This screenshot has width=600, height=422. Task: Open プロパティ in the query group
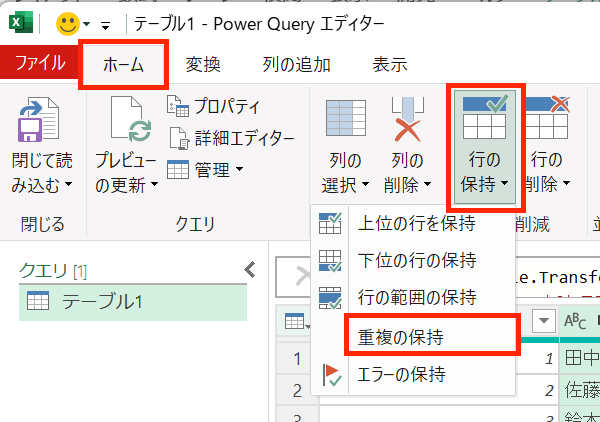click(214, 106)
